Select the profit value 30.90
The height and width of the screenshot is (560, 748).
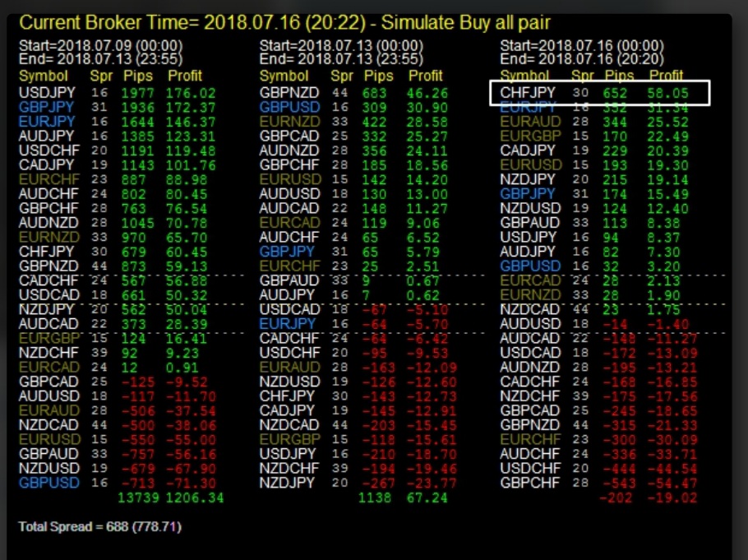(x=427, y=108)
